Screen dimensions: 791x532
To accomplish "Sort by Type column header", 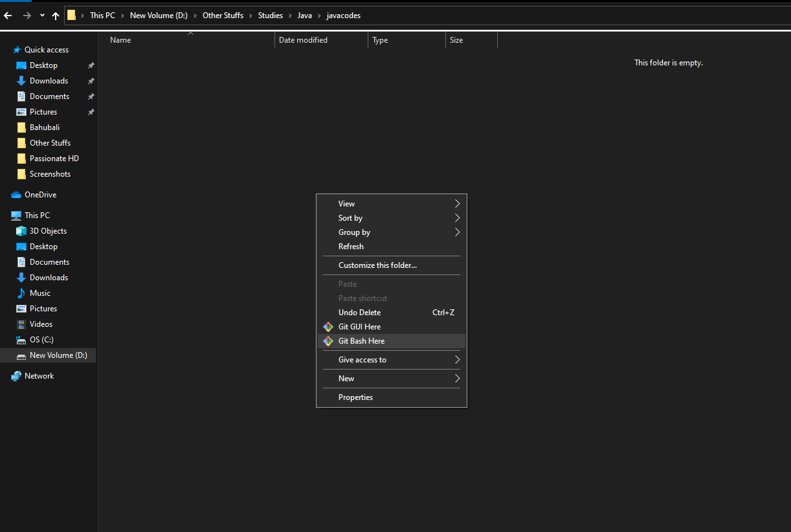I will pyautogui.click(x=380, y=40).
